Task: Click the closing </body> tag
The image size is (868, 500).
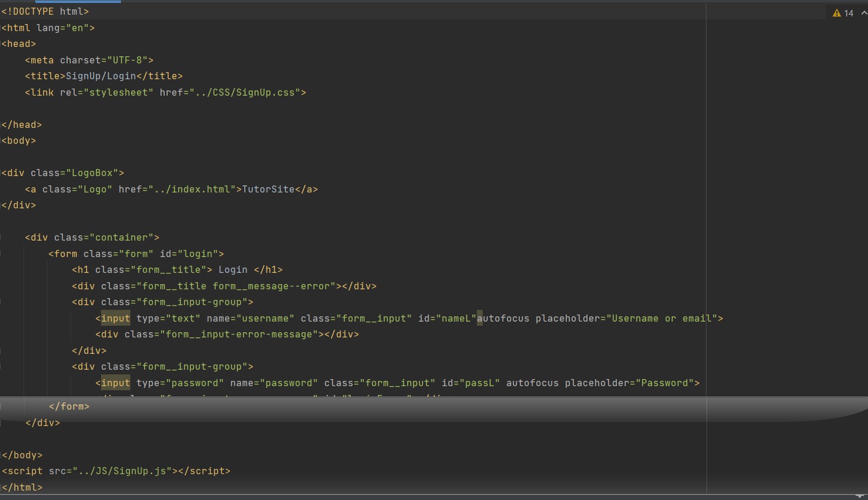Action: tap(22, 455)
